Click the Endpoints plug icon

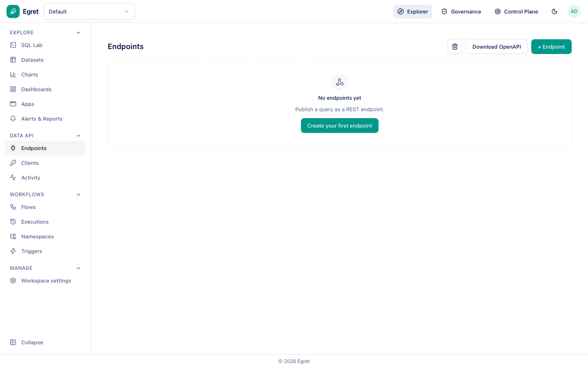coord(13,148)
